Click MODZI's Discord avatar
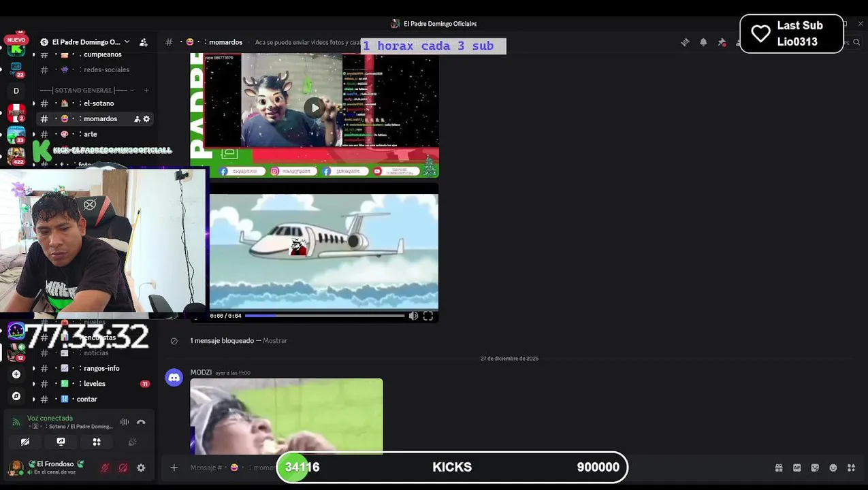Screen dimensions: 868x490 pyautogui.click(x=174, y=378)
